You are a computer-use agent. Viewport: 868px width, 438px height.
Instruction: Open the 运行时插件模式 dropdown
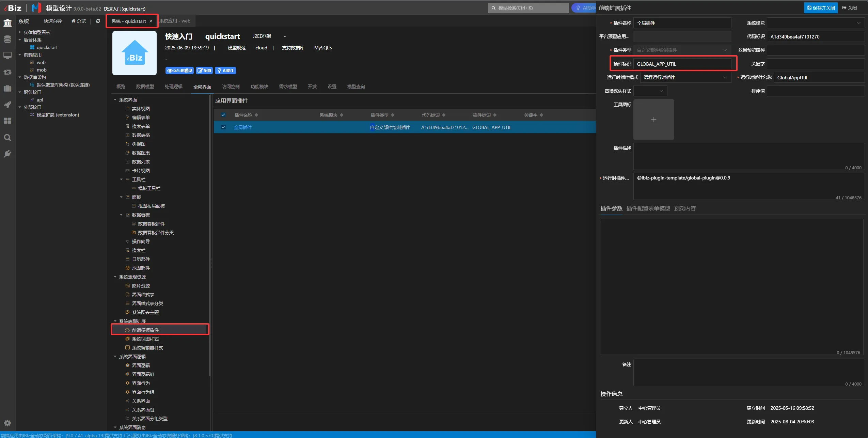coord(685,78)
